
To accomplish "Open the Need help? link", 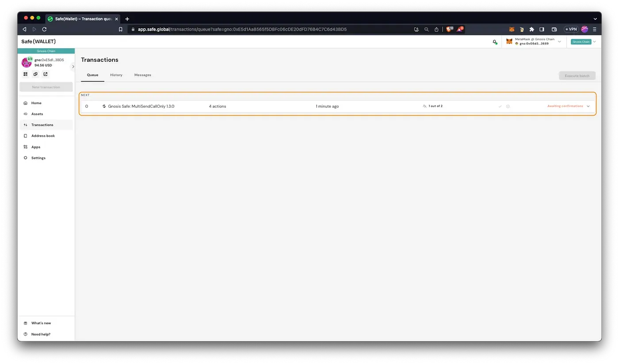I will pos(41,334).
